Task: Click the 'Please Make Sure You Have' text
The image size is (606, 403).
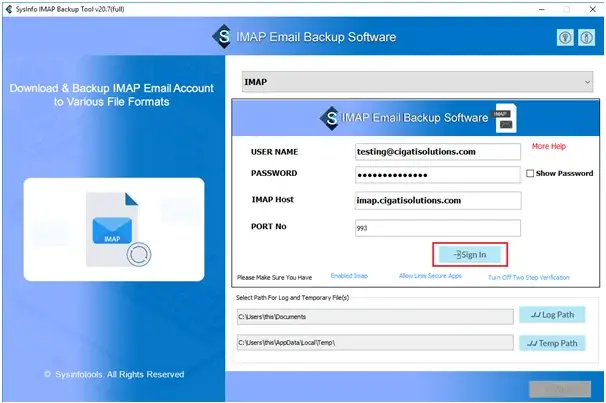Action: (274, 277)
